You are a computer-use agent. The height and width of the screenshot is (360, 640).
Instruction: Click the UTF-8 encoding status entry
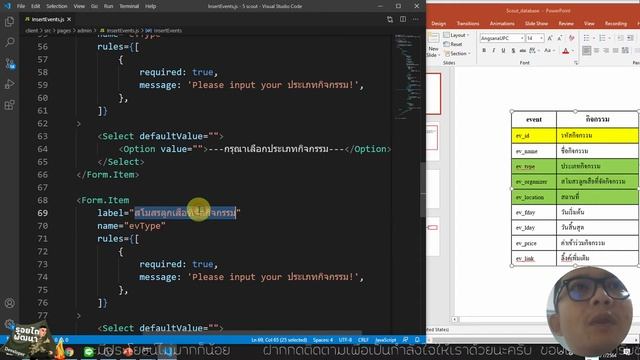point(345,340)
